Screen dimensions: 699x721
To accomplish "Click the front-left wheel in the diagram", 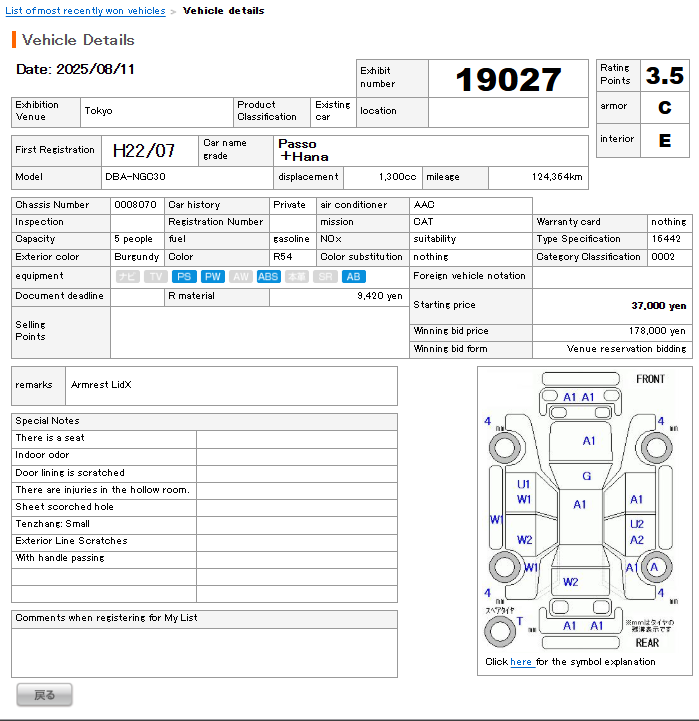I will pos(505,445).
